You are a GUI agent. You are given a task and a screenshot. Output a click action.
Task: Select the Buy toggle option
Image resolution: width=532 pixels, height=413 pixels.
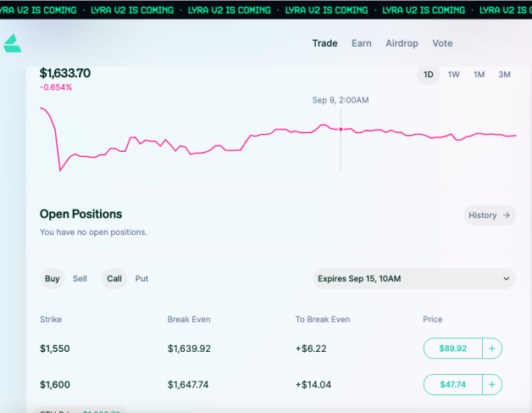(x=53, y=278)
